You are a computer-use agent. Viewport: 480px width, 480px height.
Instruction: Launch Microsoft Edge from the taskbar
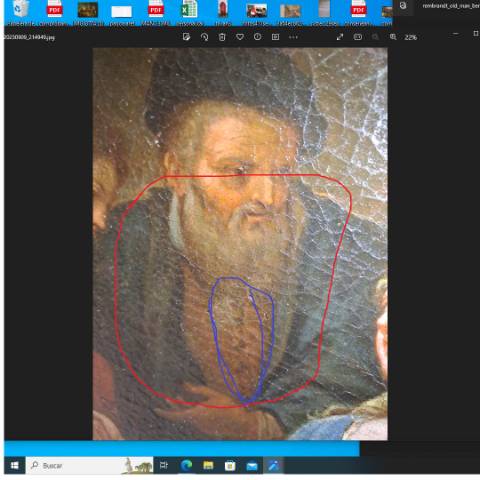(x=186, y=465)
